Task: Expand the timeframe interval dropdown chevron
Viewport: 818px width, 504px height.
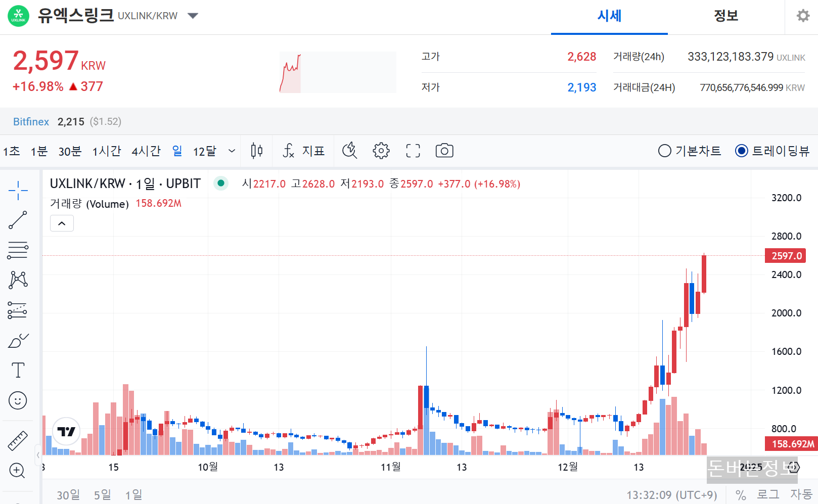Action: click(x=232, y=151)
